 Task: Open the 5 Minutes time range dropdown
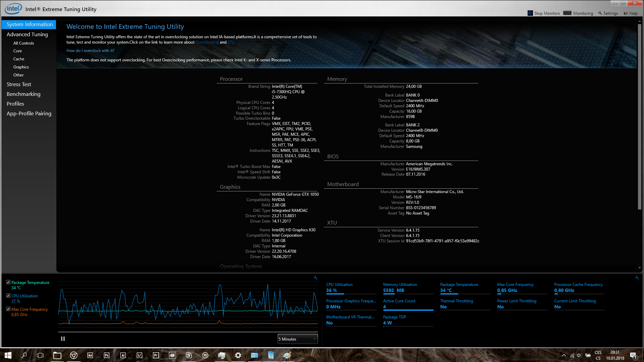point(298,339)
